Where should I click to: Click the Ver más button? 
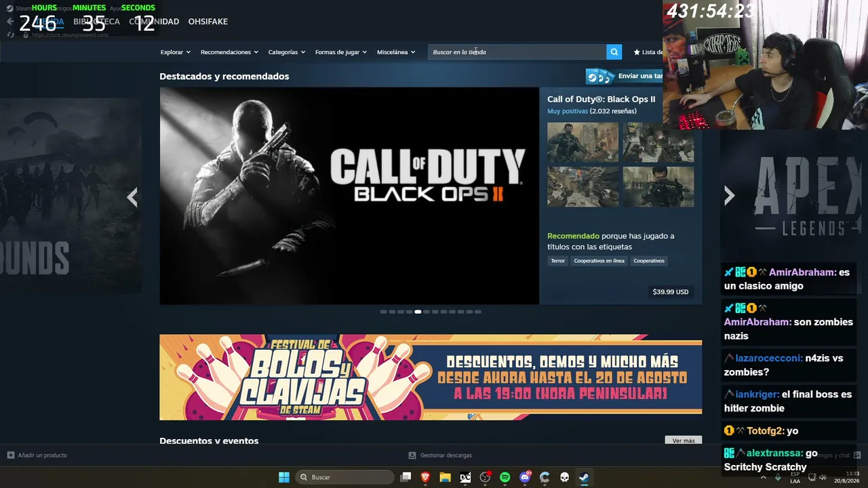click(x=683, y=441)
